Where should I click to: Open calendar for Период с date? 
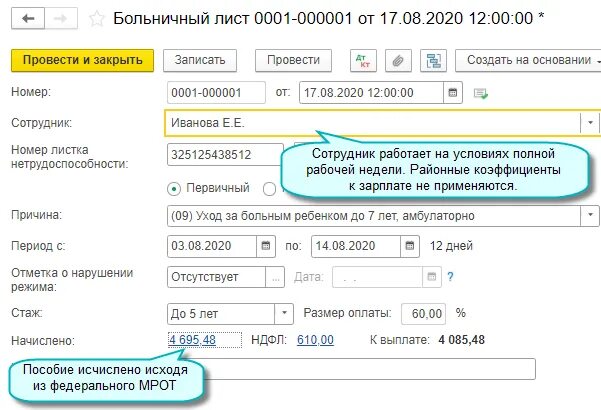coord(266,246)
